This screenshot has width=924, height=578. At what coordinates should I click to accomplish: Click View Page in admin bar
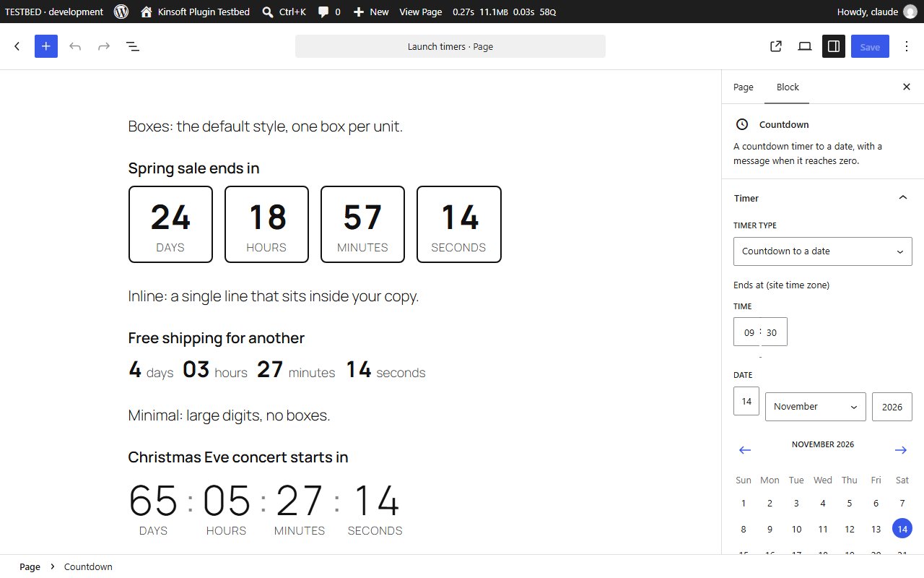[x=421, y=12]
